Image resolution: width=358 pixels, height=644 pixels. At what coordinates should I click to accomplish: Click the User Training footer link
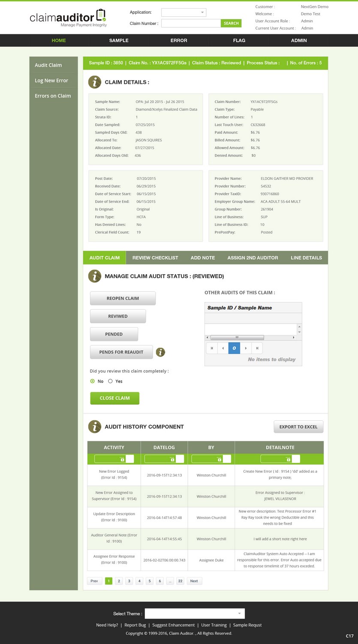click(214, 625)
